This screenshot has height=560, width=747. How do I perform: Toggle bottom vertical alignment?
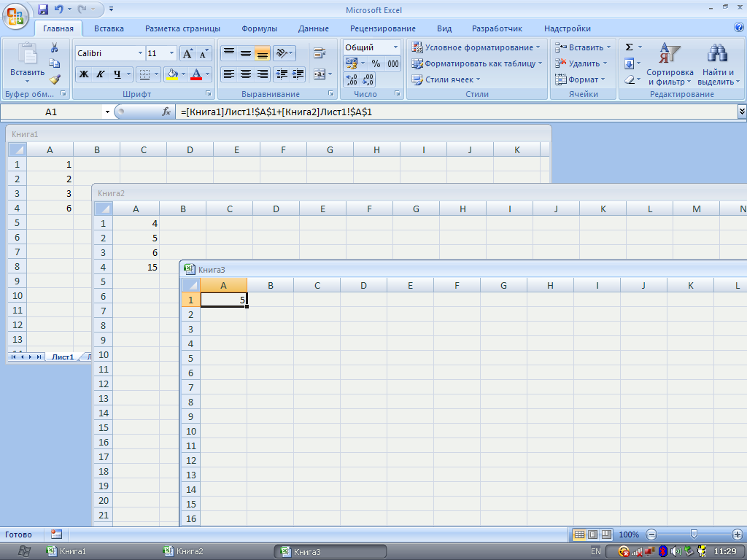(262, 53)
